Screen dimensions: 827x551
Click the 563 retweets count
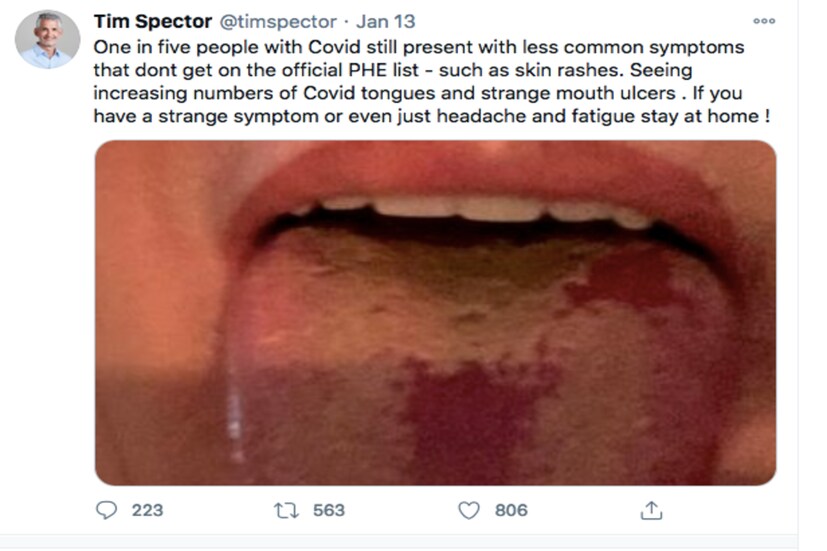[x=328, y=510]
